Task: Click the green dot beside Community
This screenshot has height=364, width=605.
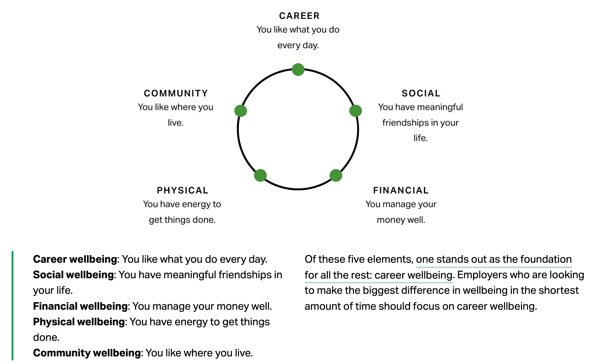Action: [241, 111]
